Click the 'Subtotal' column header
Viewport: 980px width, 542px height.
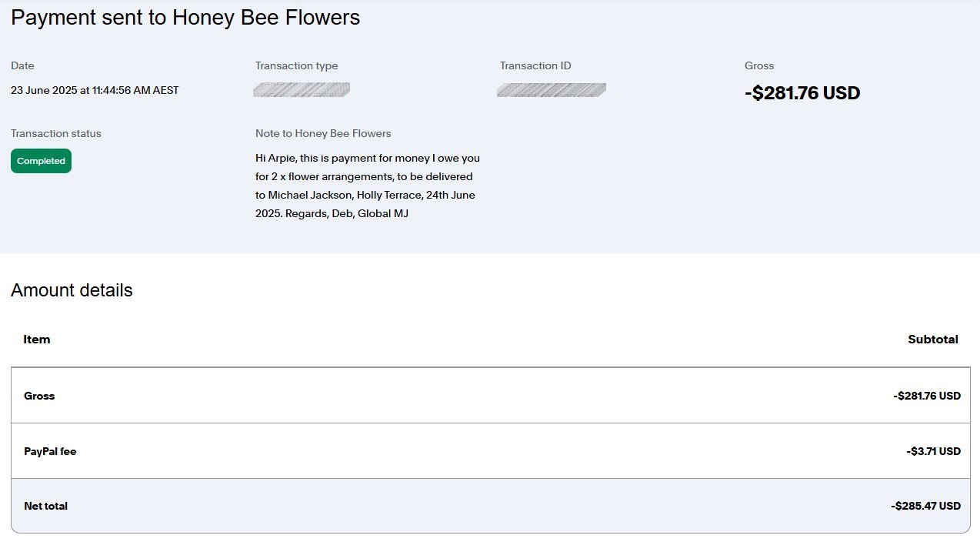coord(933,340)
